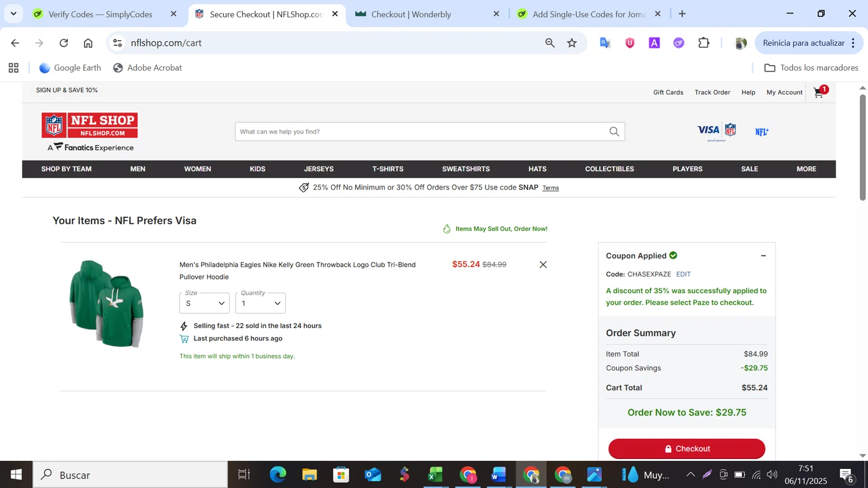Screen dimensions: 868x488
Task: Open a new browser tab
Action: (x=682, y=13)
